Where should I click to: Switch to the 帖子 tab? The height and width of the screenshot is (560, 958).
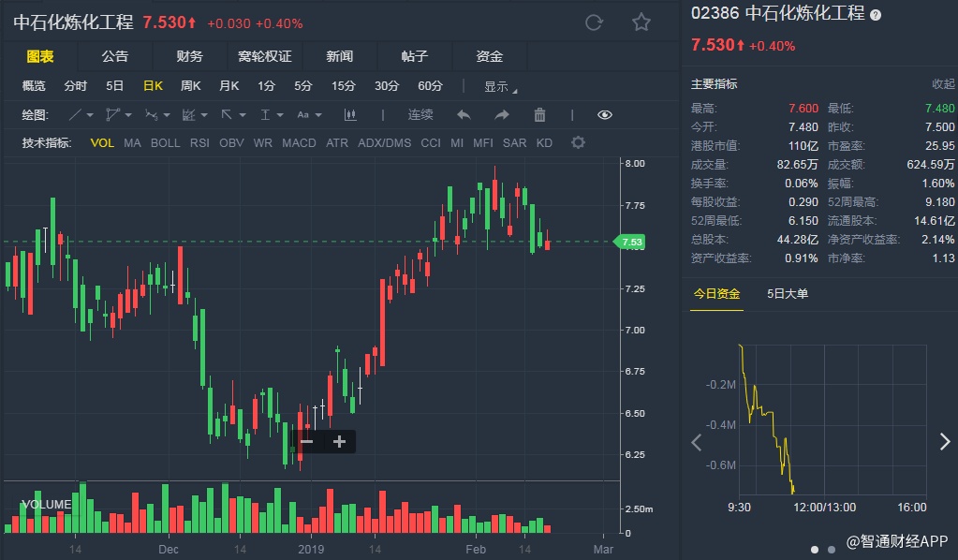414,56
